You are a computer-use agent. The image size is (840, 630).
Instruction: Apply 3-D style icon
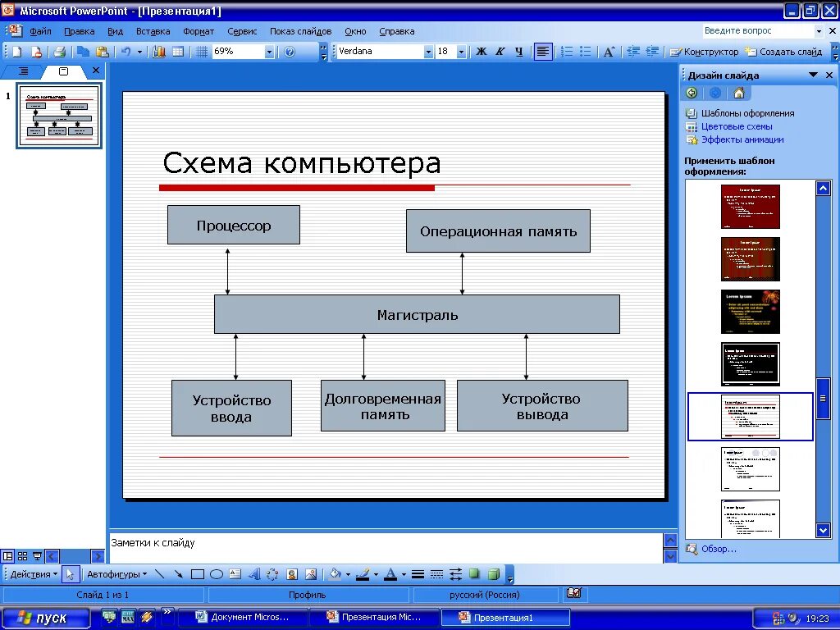[493, 574]
